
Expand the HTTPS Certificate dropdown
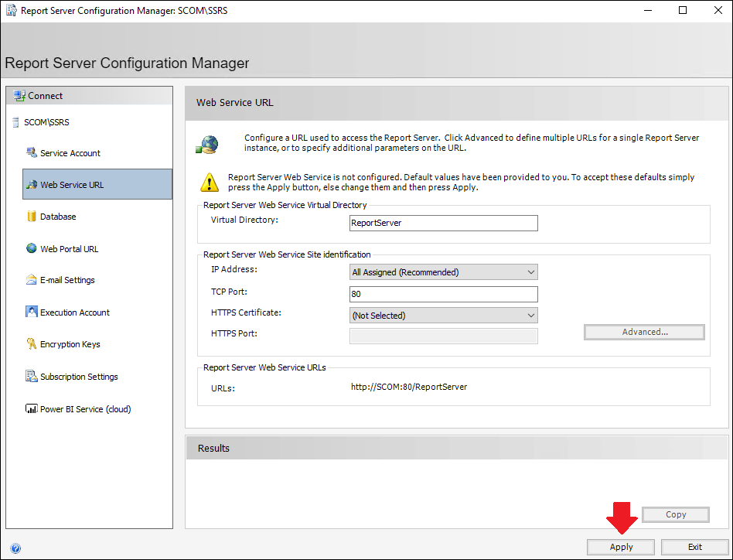444,315
